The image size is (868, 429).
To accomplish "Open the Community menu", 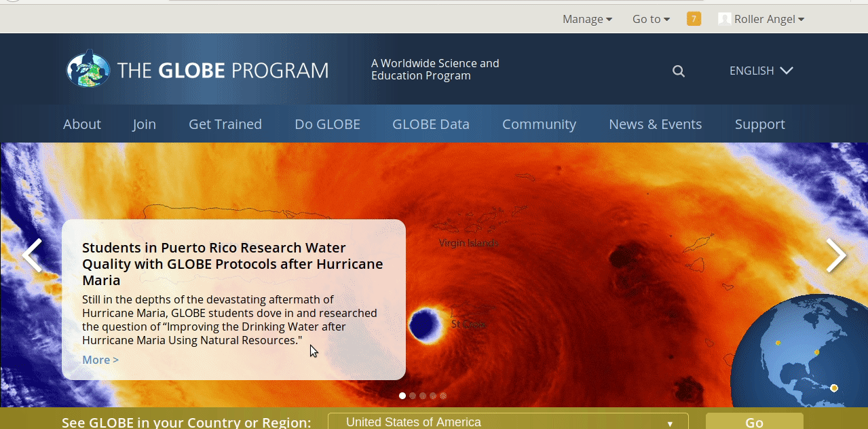I will (x=539, y=124).
